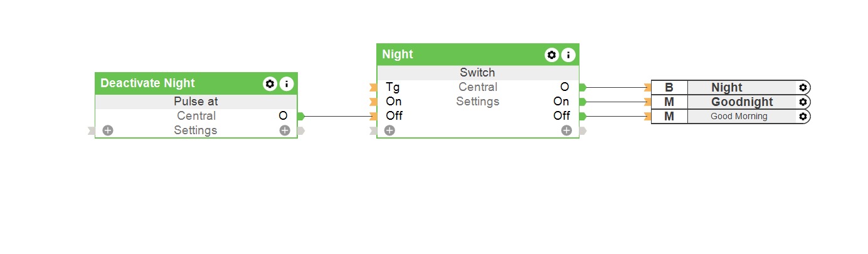Click info icon on Night switch block
The image size is (868, 254).
tap(568, 55)
